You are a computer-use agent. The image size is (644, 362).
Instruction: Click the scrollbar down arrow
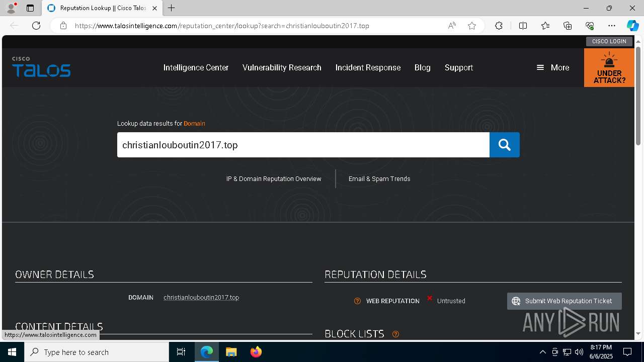tap(638, 333)
